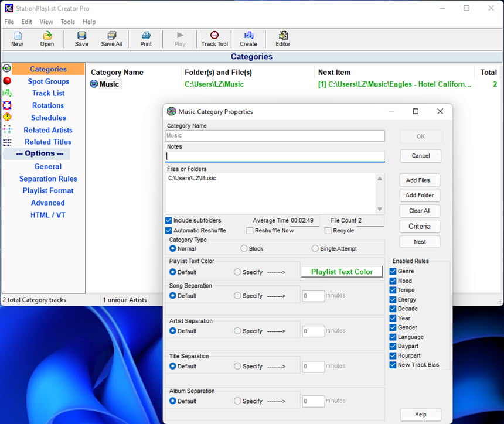Click into the Notes input field
Screen dimensions: 504x424
[275, 156]
